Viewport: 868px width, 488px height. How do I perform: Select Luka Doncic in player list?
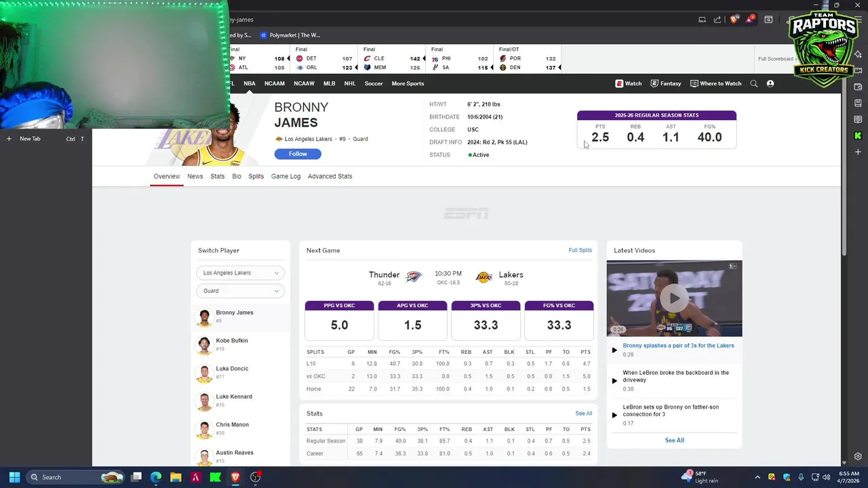(240, 373)
